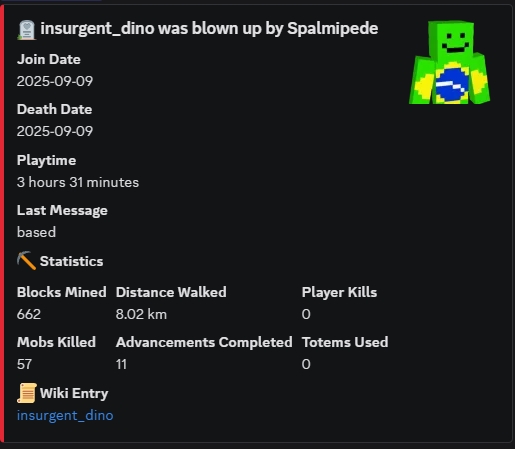Click the red embed side color bar
Viewport: 515px width, 449px height.
pos(2,223)
